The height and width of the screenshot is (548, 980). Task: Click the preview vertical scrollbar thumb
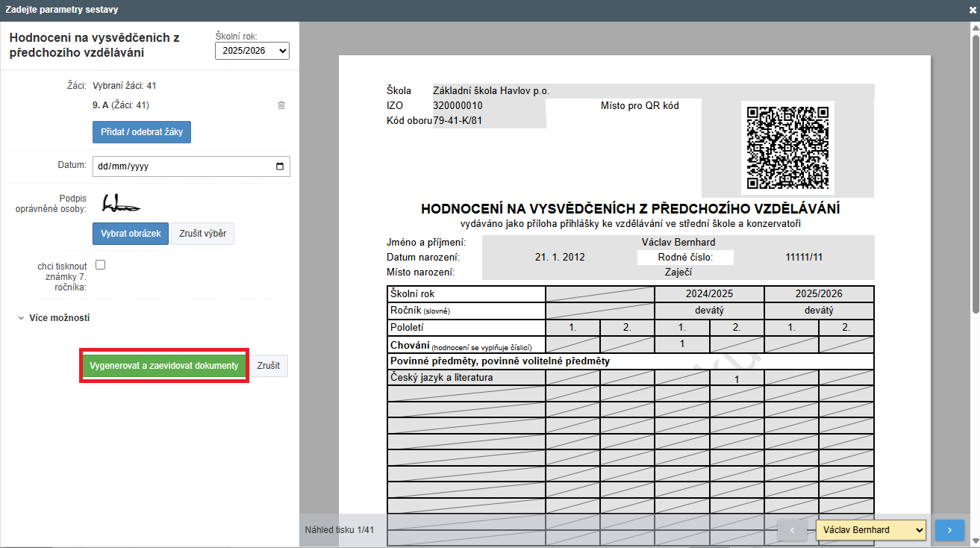(x=975, y=172)
